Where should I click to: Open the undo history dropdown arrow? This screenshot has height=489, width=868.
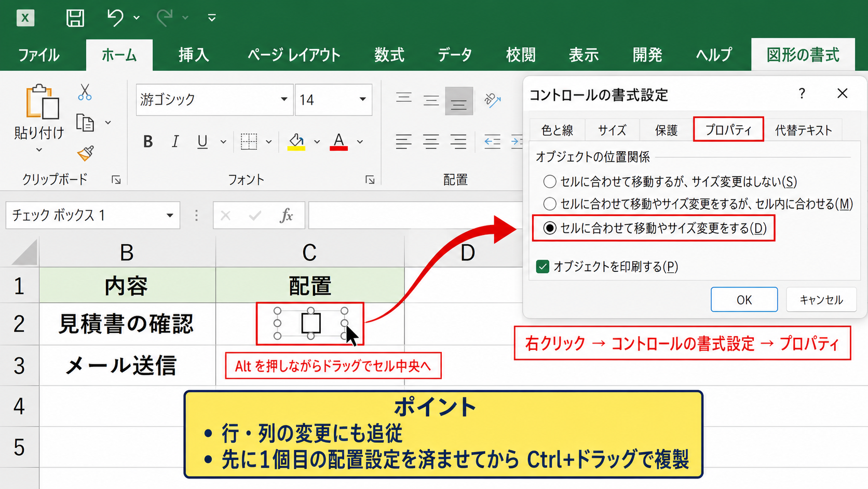tap(137, 18)
